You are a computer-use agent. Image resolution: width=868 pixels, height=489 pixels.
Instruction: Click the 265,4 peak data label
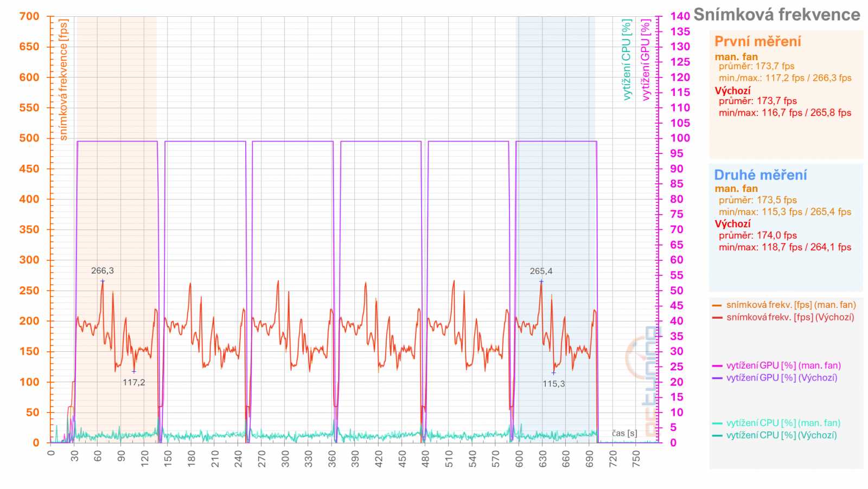[541, 271]
